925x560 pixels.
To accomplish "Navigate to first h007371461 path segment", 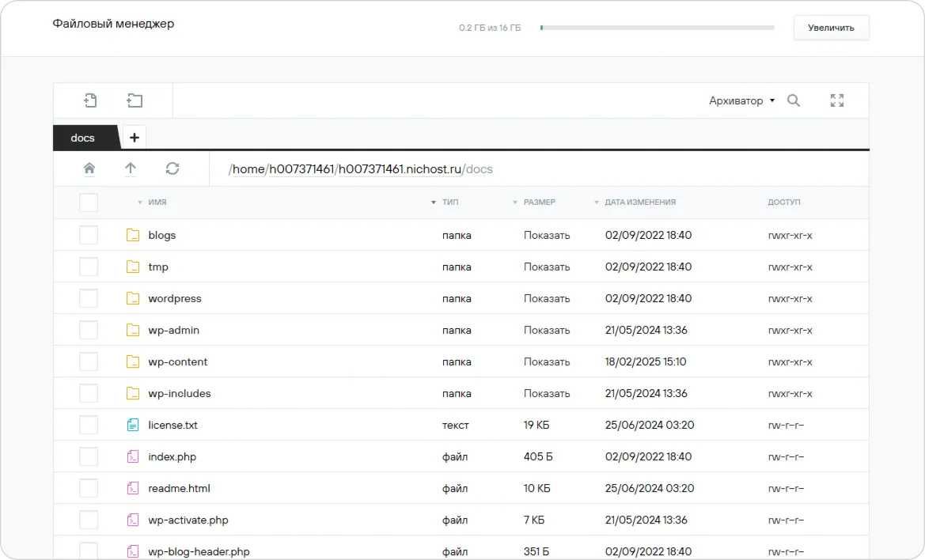I will (301, 169).
